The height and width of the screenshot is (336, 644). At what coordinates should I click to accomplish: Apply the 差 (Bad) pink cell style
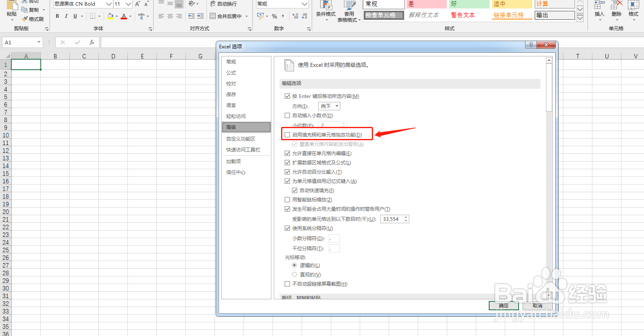pos(426,4)
